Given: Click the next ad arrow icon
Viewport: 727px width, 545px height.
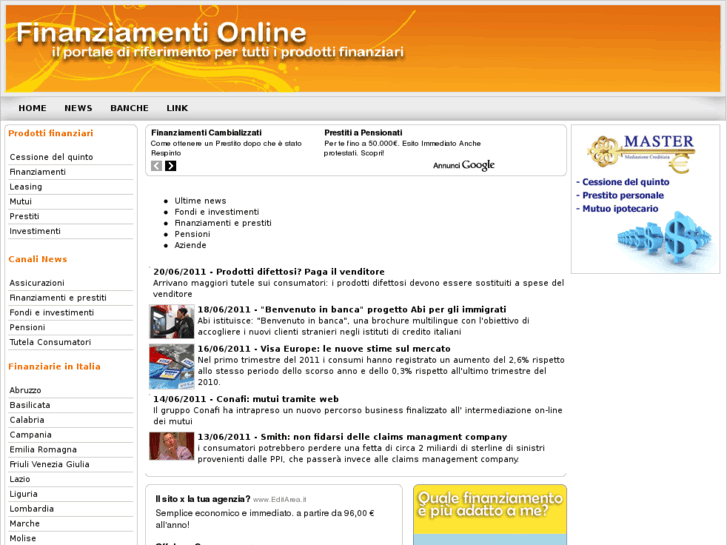Looking at the screenshot, I should tap(170, 166).
